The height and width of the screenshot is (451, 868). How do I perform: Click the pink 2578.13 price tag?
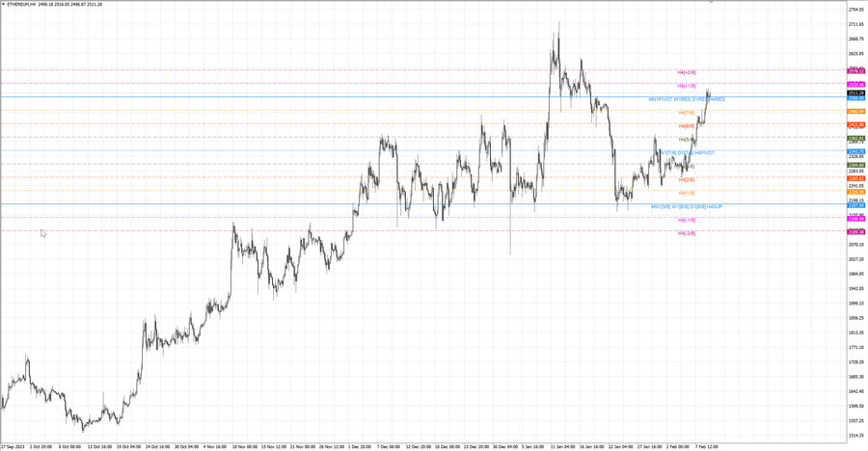(x=854, y=71)
